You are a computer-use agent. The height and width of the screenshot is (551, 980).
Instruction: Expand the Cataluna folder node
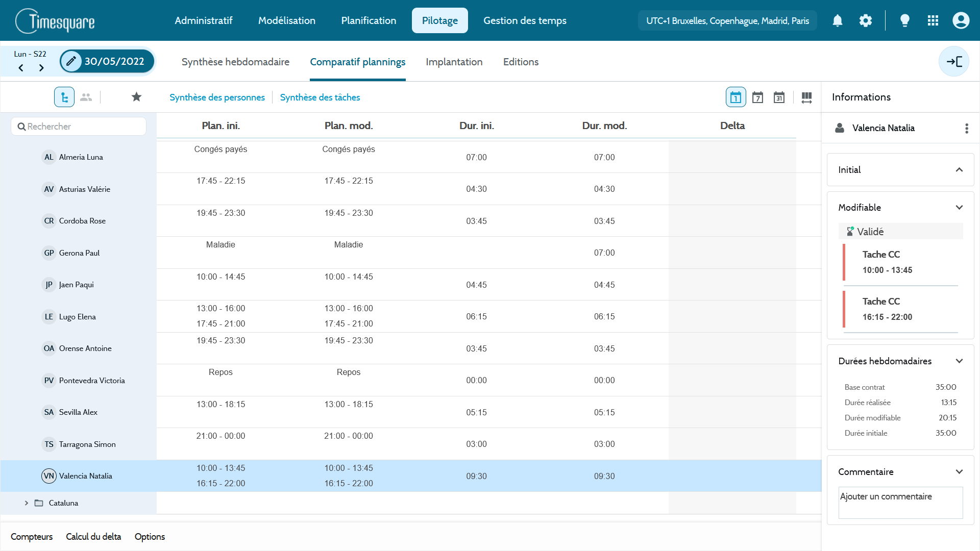[27, 503]
